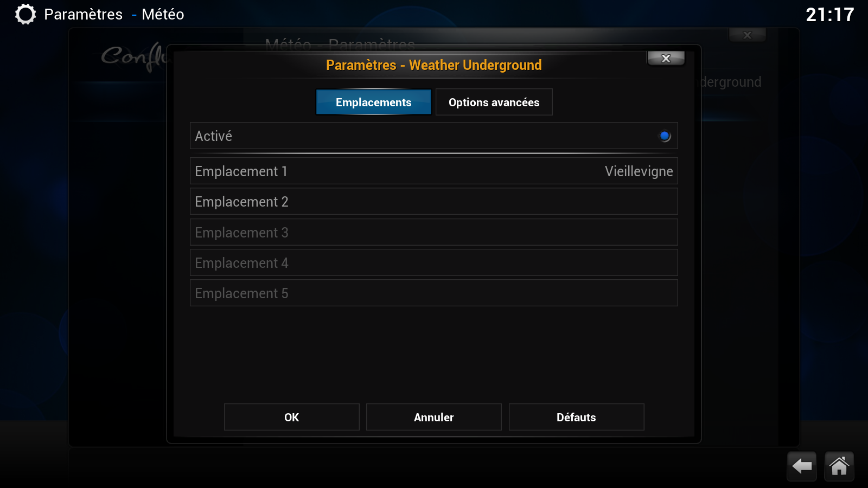This screenshot has width=868, height=488.
Task: Select the Emplacement 5 row
Action: [434, 293]
